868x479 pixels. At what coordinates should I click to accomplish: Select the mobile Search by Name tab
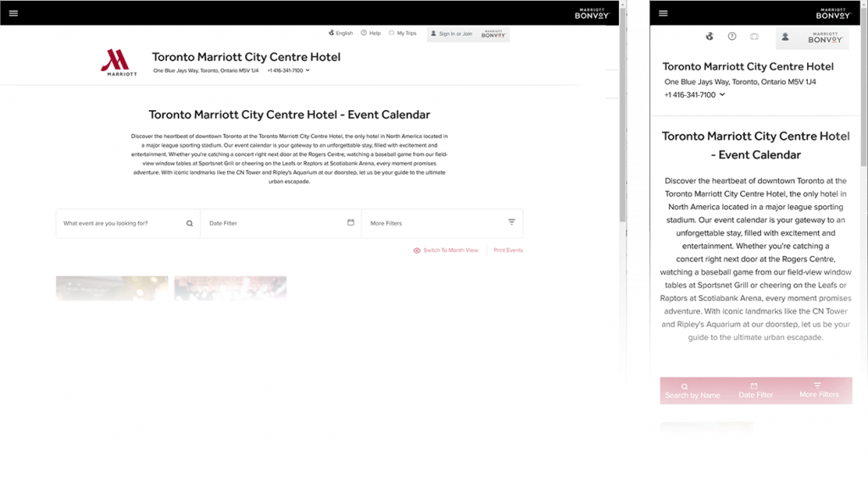[693, 391]
